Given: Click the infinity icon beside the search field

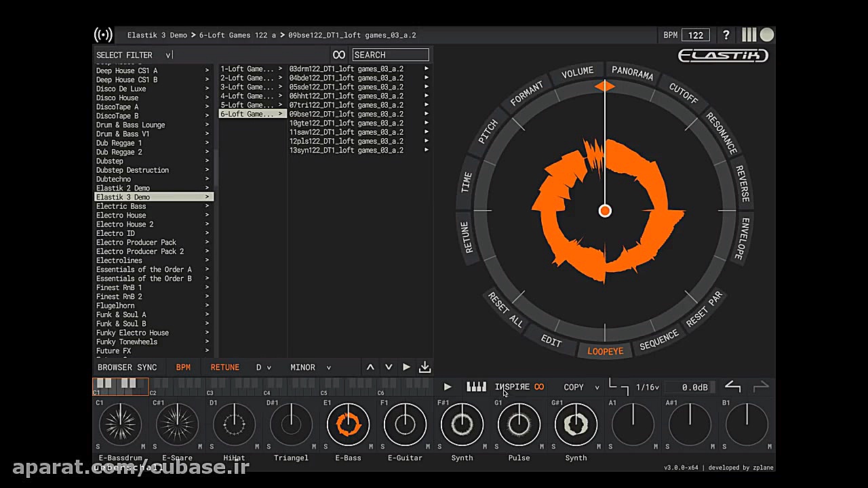Looking at the screenshot, I should (339, 55).
